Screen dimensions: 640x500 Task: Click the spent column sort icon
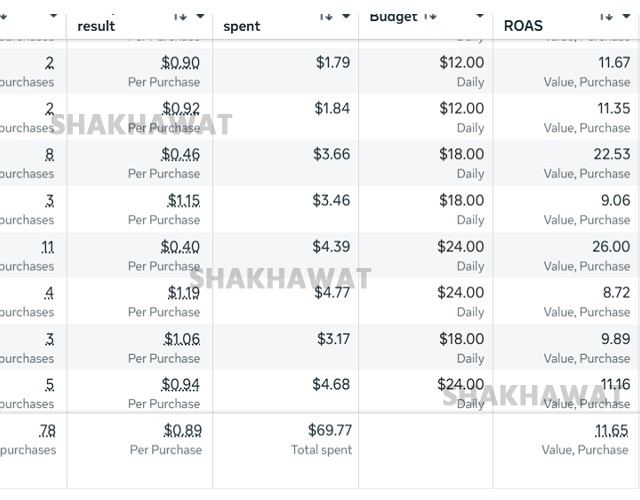tap(326, 16)
